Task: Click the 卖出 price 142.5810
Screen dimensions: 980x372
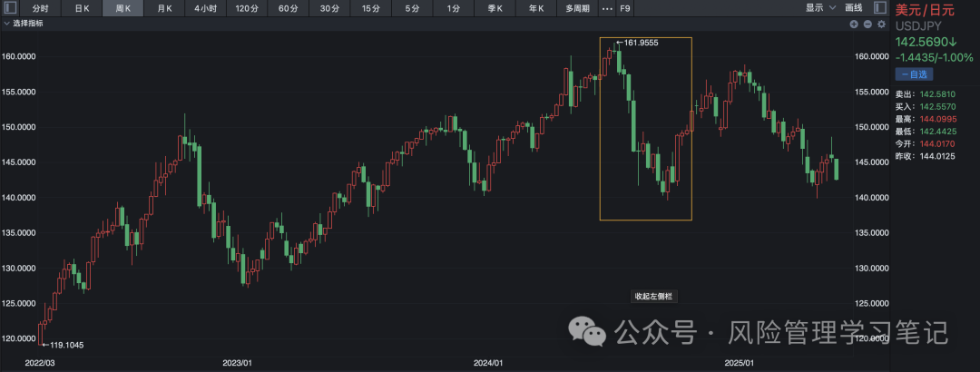Action: [938, 94]
